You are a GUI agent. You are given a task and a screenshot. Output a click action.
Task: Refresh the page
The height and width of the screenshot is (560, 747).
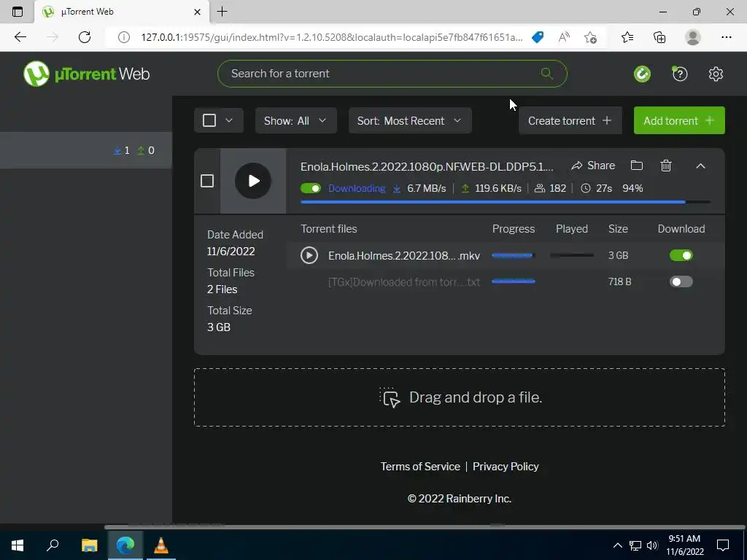point(85,37)
